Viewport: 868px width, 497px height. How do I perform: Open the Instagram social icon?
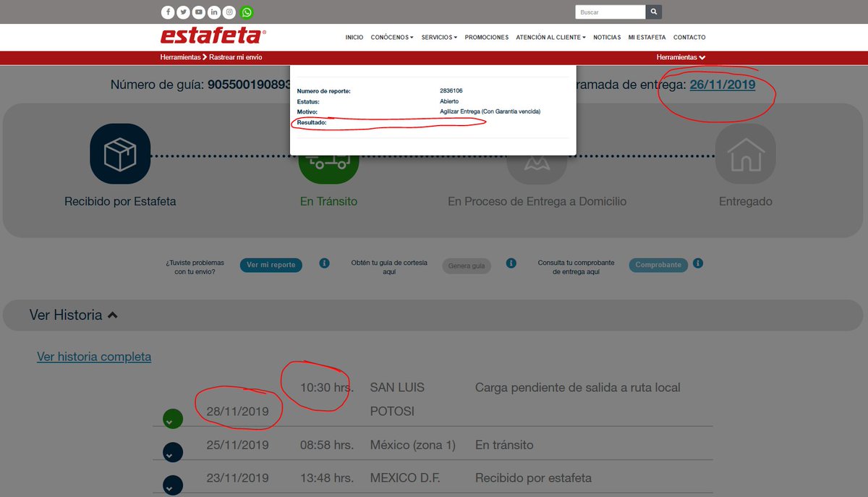230,12
